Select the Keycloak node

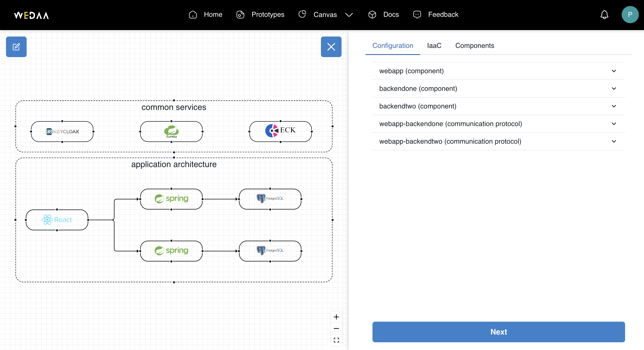pyautogui.click(x=62, y=131)
